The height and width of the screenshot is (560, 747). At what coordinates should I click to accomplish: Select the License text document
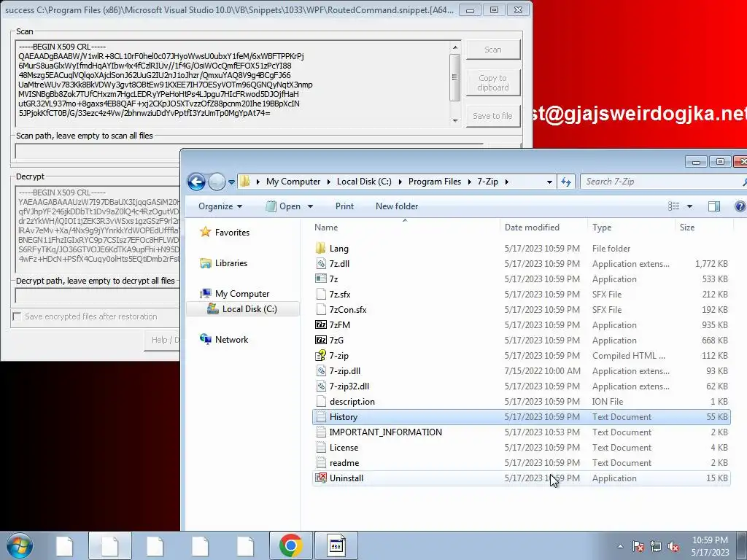coord(521,448)
